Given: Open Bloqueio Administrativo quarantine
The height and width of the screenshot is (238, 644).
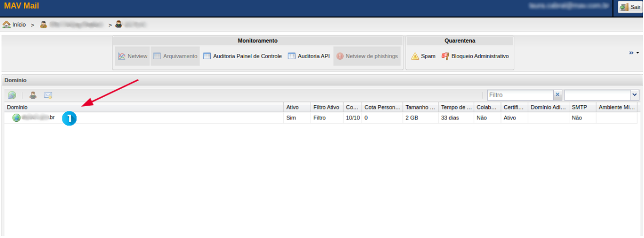Looking at the screenshot, I should (475, 56).
